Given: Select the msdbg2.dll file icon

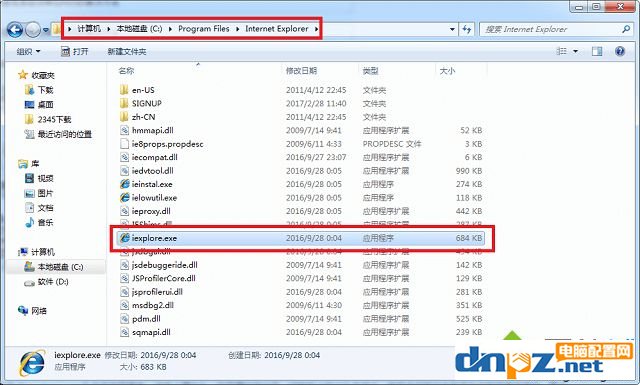Looking at the screenshot, I should [124, 305].
